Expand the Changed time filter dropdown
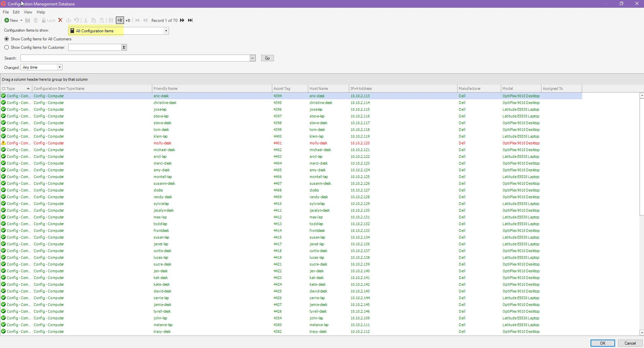This screenshot has height=348, width=644. pyautogui.click(x=59, y=67)
